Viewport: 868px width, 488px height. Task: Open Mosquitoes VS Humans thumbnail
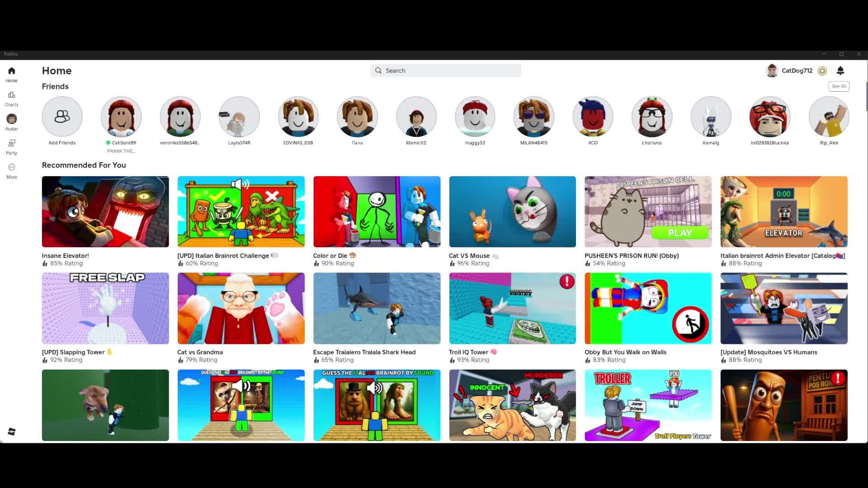click(784, 308)
